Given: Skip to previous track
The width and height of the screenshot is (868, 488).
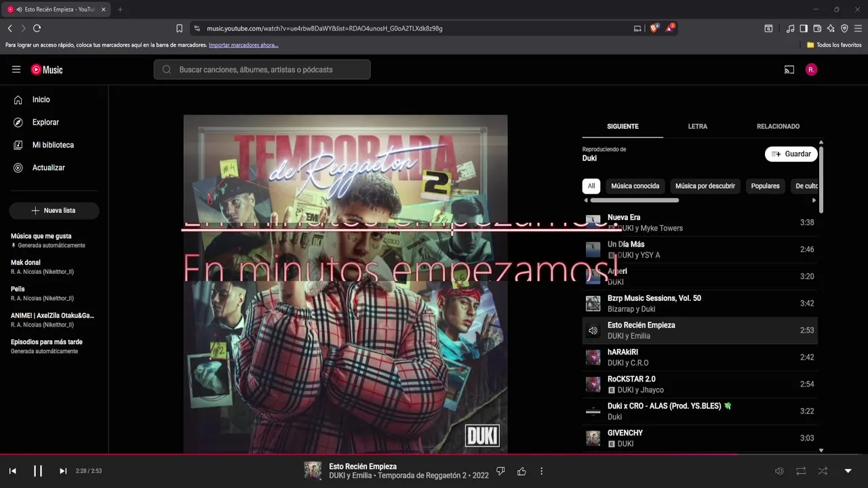Looking at the screenshot, I should (12, 471).
